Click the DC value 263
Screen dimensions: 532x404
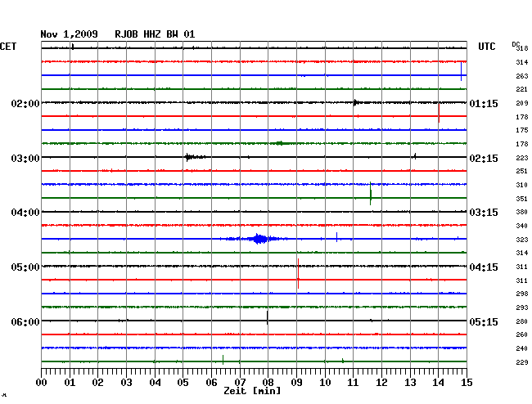pyautogui.click(x=522, y=76)
